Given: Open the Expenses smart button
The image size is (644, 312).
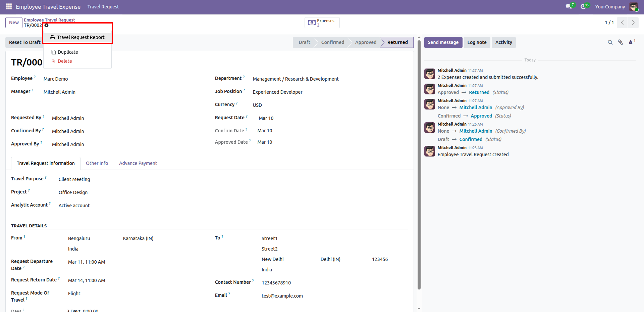Looking at the screenshot, I should [x=322, y=23].
